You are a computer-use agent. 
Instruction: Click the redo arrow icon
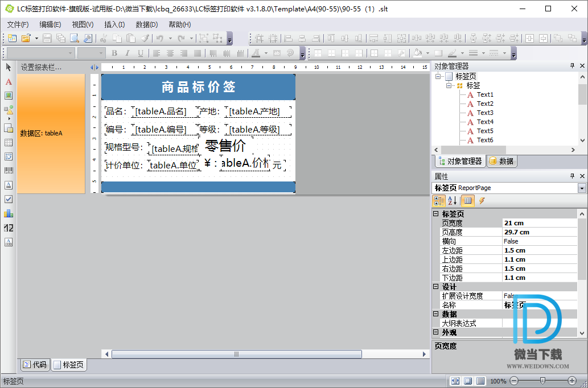click(x=182, y=38)
